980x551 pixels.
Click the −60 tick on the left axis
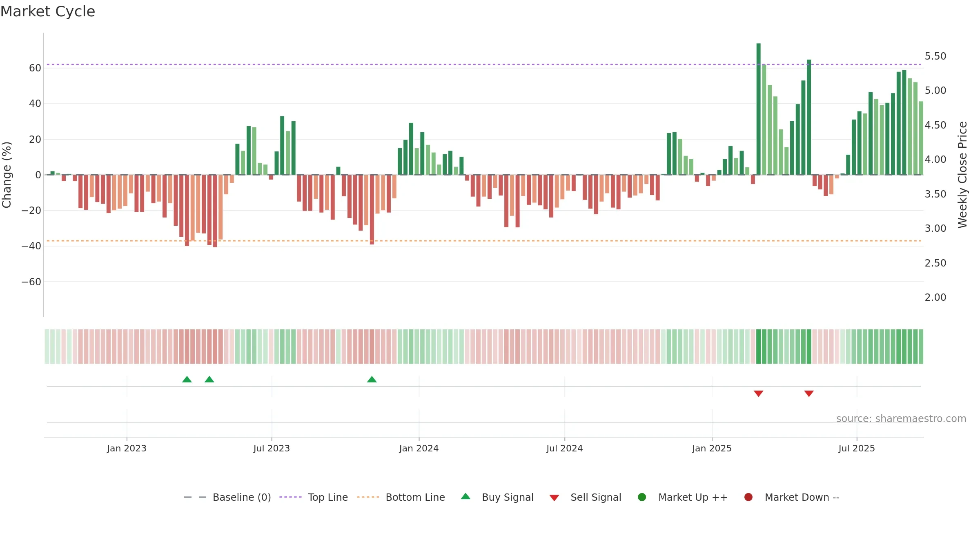tap(31, 282)
